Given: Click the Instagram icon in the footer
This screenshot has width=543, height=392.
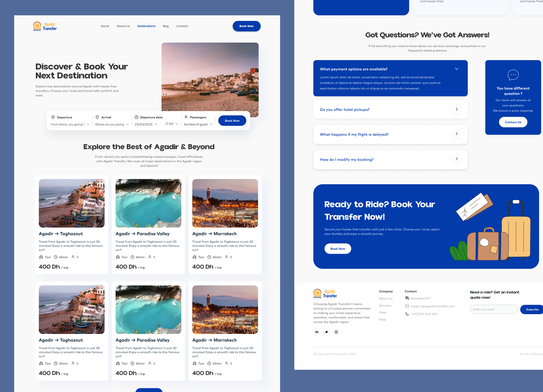Looking at the screenshot, I should [x=336, y=332].
